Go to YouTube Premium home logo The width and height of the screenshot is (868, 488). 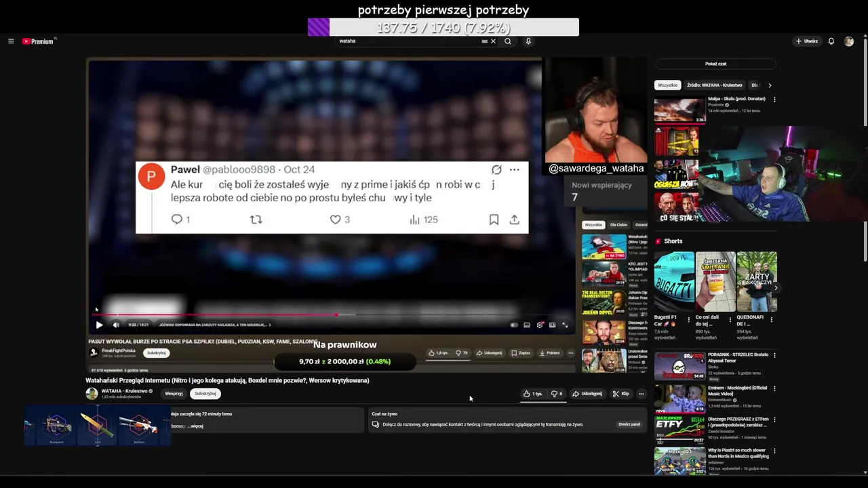pos(39,41)
